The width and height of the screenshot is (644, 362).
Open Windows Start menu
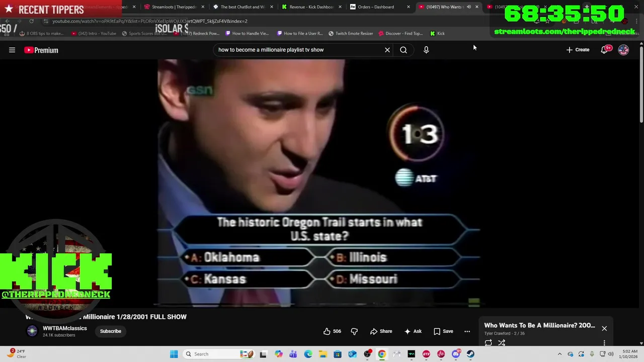[174, 354]
